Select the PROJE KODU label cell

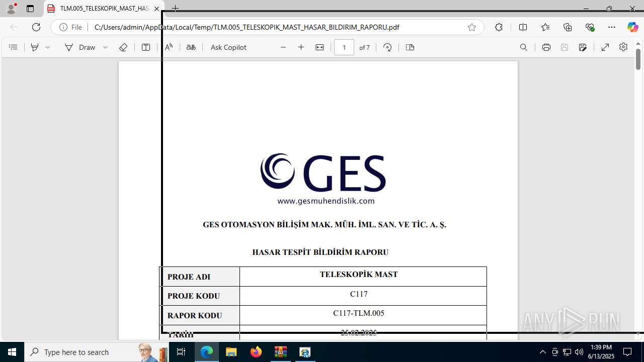[200, 296]
